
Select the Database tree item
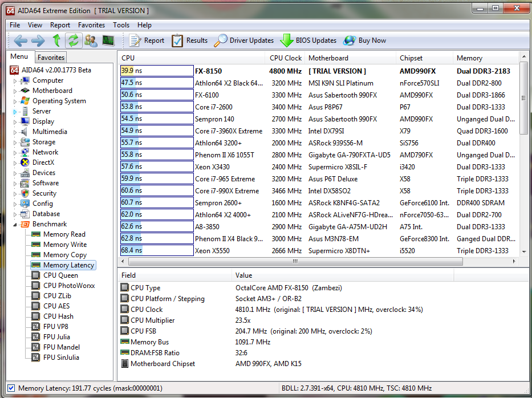tap(46, 214)
